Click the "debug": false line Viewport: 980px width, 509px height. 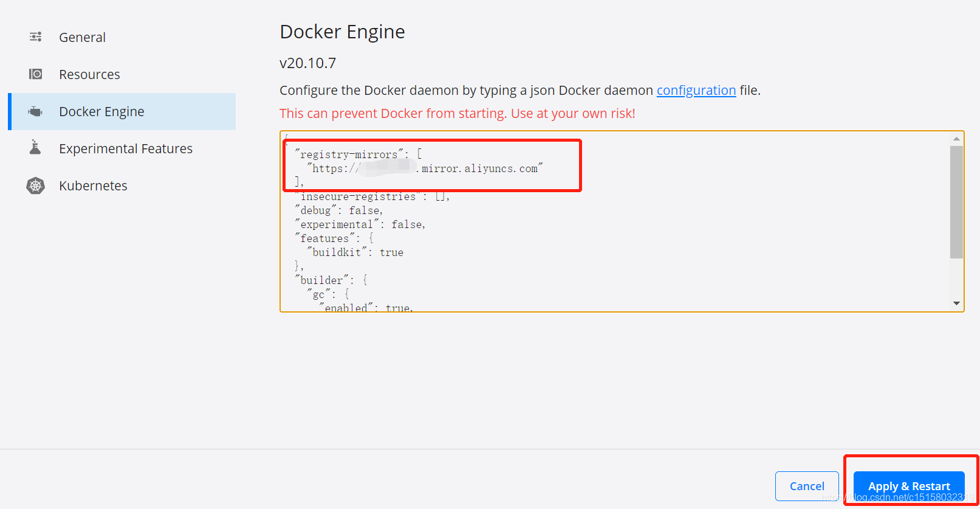click(x=339, y=210)
